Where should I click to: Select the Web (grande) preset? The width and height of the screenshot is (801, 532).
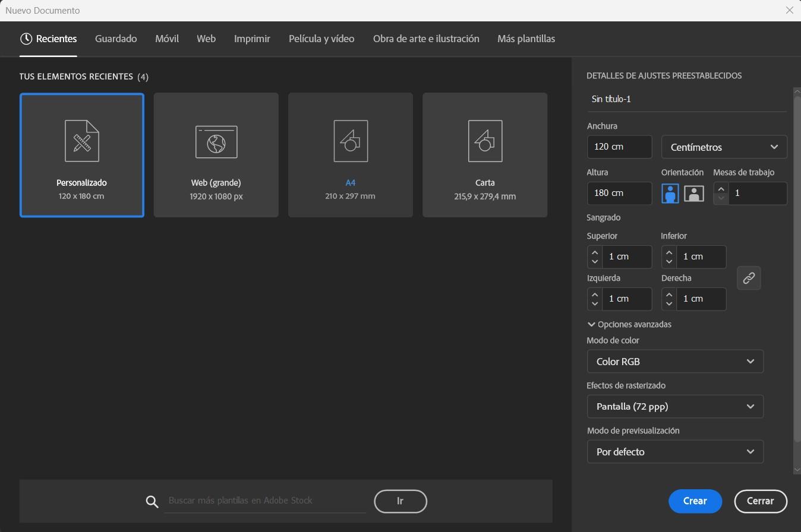click(216, 155)
